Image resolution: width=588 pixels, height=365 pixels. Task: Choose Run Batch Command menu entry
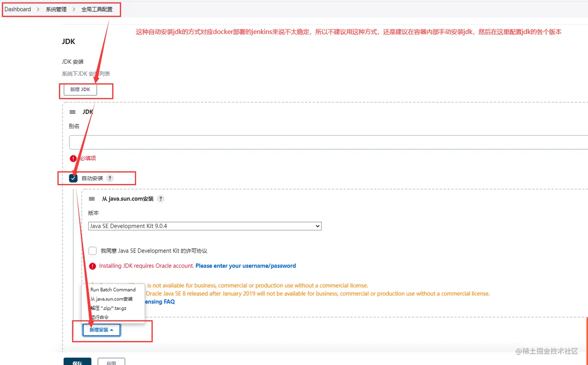pos(113,290)
